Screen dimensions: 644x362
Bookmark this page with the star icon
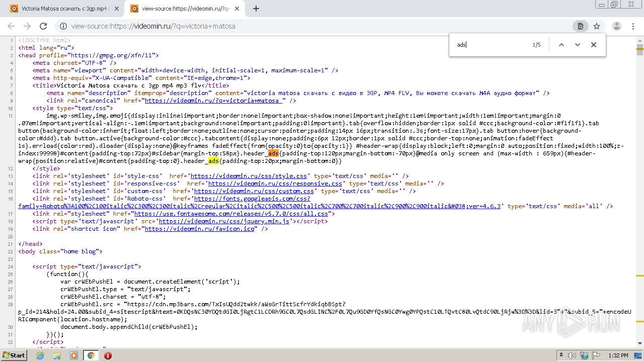597,26
